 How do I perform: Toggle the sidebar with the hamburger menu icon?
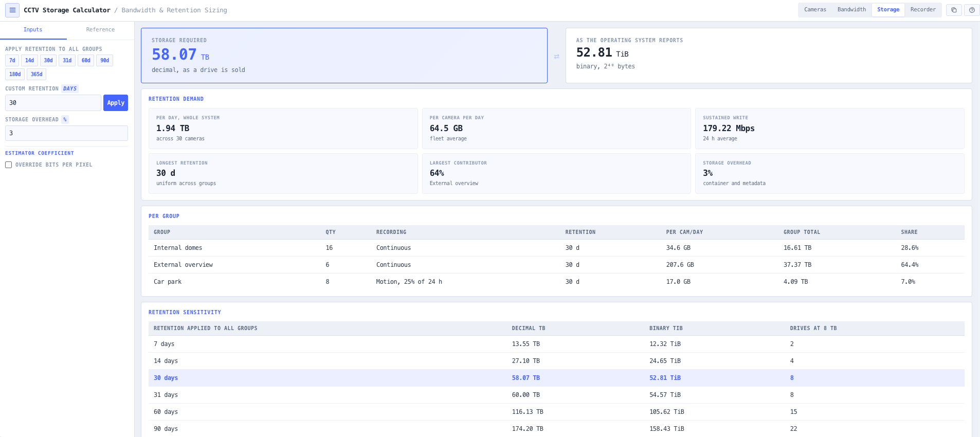click(x=12, y=10)
